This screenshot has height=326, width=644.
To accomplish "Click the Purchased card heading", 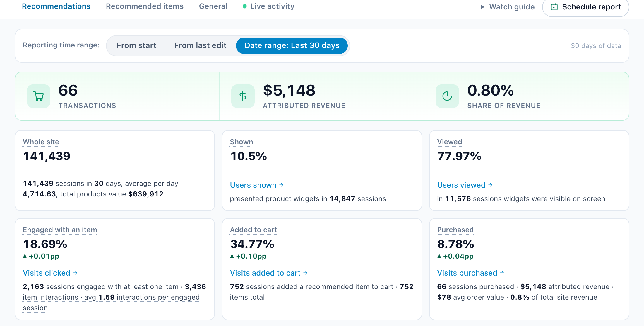I will (455, 230).
